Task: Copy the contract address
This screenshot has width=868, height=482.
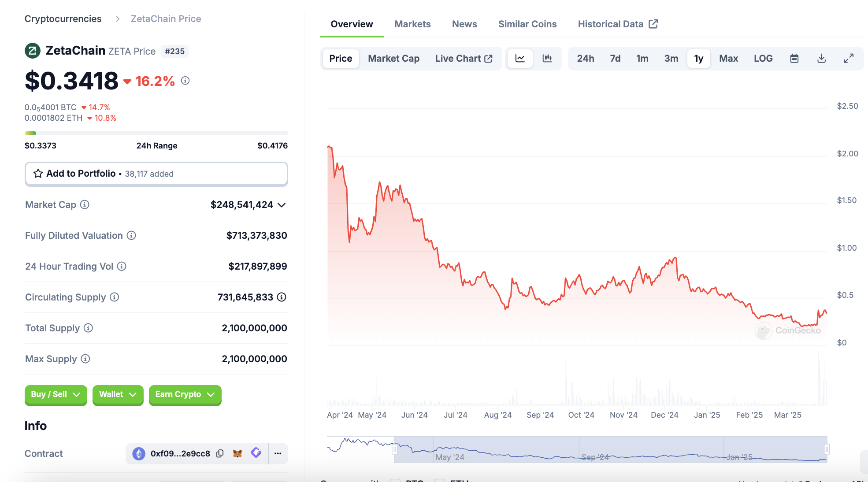Action: (x=220, y=453)
